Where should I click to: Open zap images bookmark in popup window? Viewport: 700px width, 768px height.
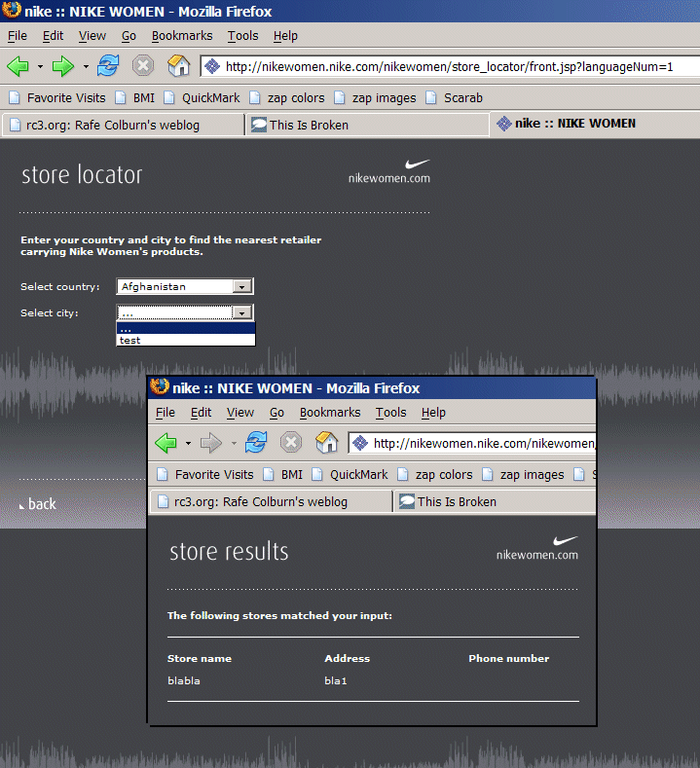pos(524,475)
